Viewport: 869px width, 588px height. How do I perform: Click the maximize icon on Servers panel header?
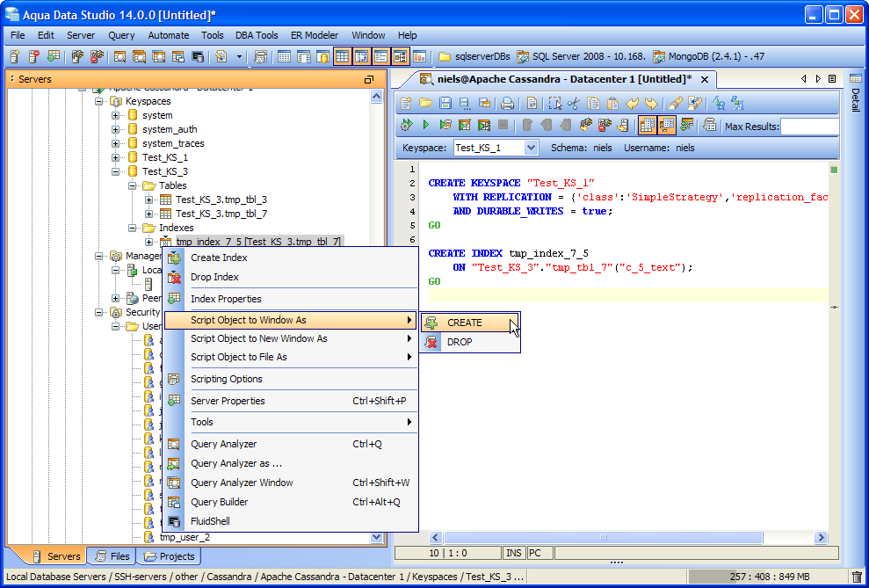[369, 79]
